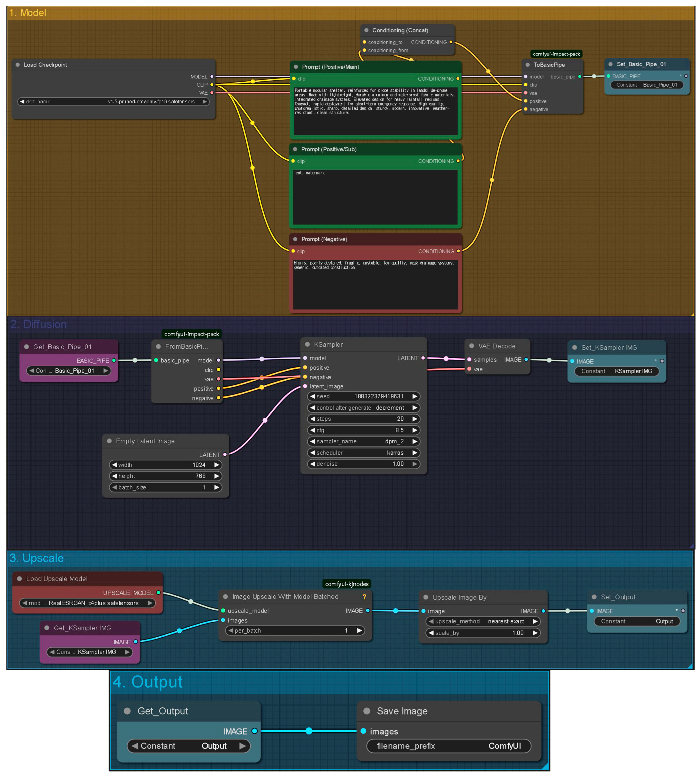
Task: Collapse the KSampler node with its title dot
Action: 307,344
